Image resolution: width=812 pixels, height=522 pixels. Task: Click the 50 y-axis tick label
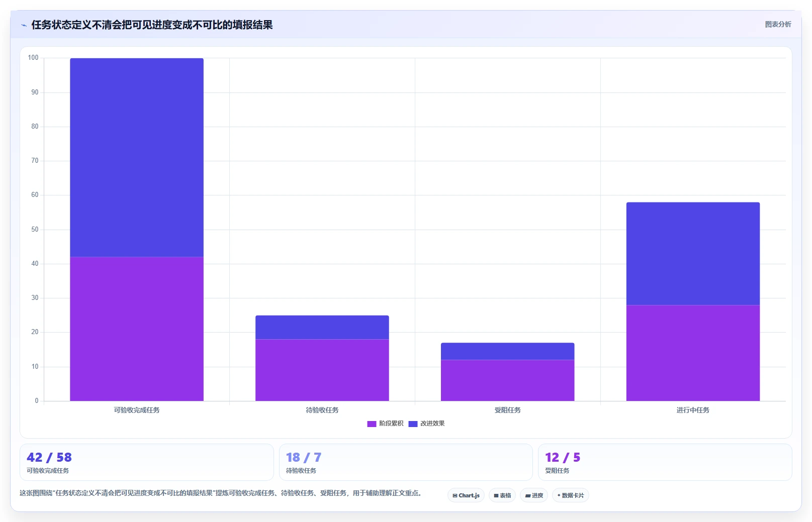(x=35, y=230)
